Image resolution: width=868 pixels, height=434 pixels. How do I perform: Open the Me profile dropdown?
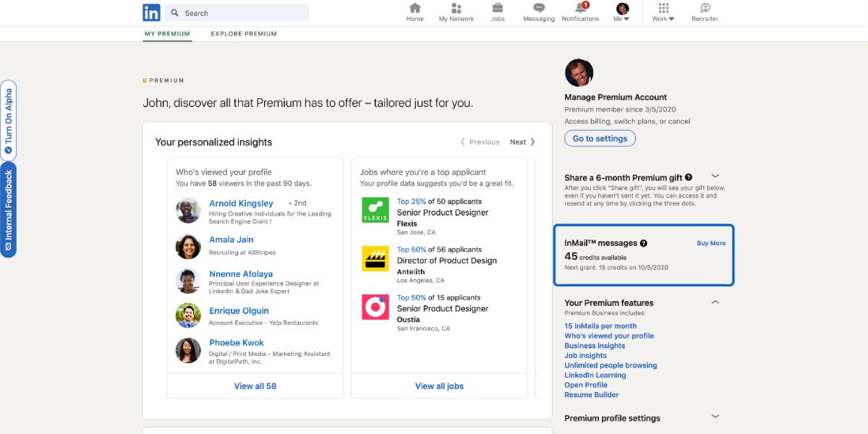621,12
